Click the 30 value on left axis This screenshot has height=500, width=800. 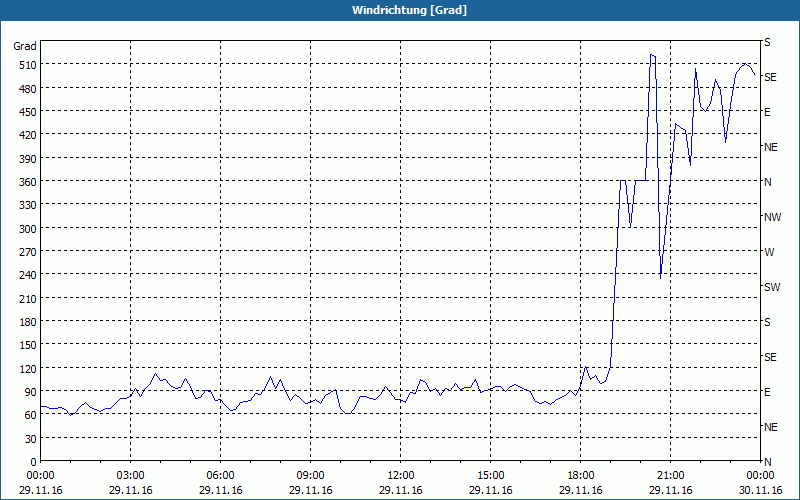point(31,439)
